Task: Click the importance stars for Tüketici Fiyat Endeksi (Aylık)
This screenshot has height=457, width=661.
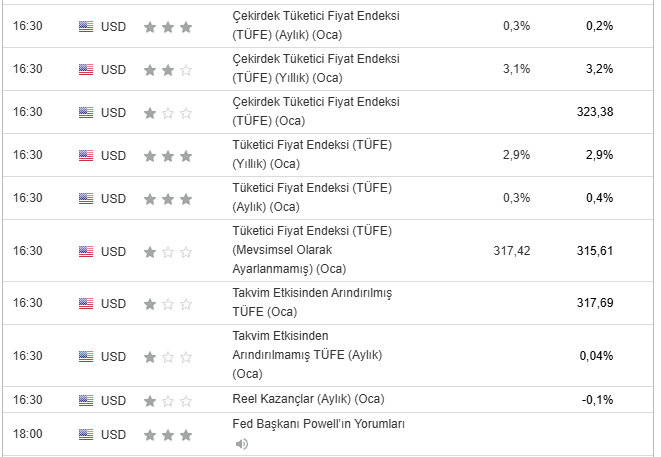Action: [167, 198]
